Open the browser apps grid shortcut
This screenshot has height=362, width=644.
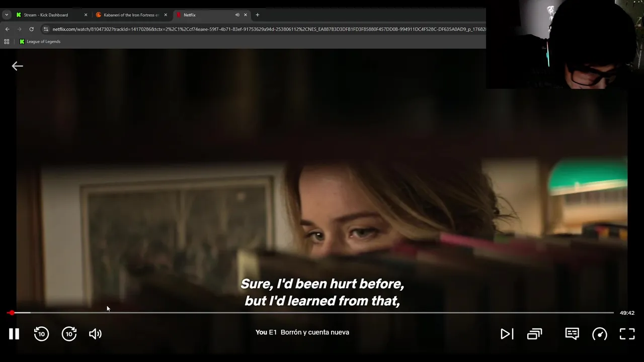click(x=7, y=42)
